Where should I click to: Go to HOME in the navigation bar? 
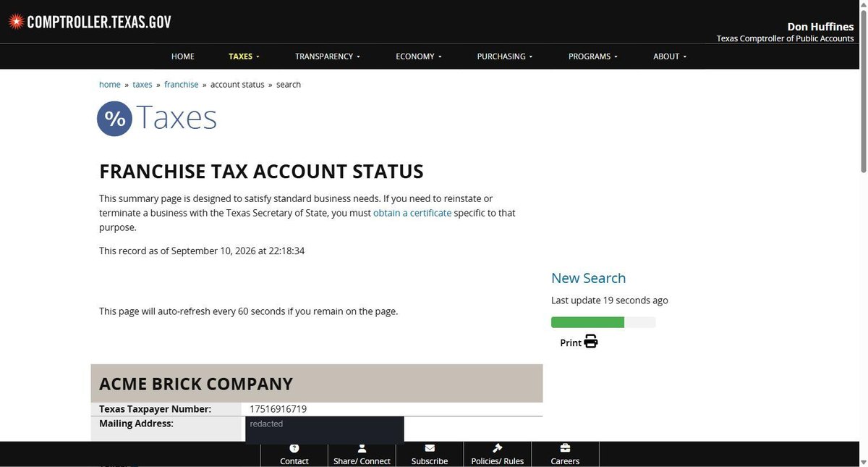click(183, 56)
